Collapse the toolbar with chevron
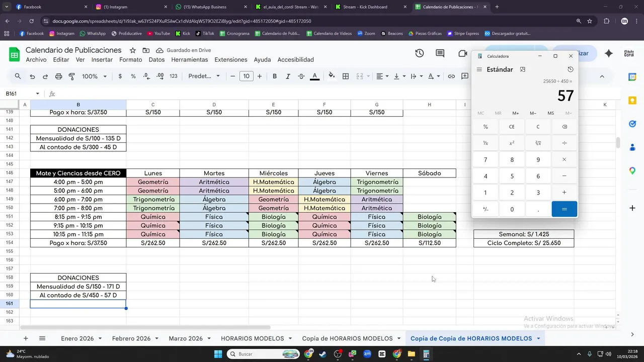This screenshot has height=362, width=644. click(602, 76)
